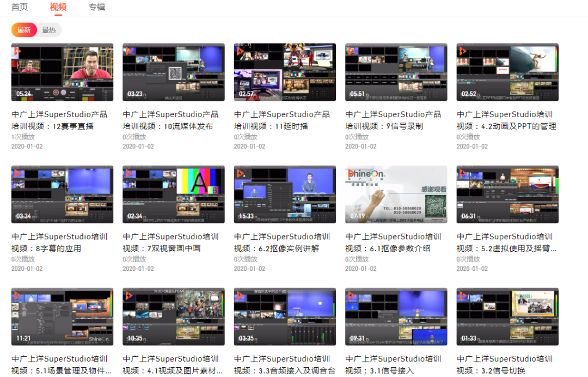
Task: Click title link 5.2虚拟使用及摇臂
Action: click(x=519, y=248)
